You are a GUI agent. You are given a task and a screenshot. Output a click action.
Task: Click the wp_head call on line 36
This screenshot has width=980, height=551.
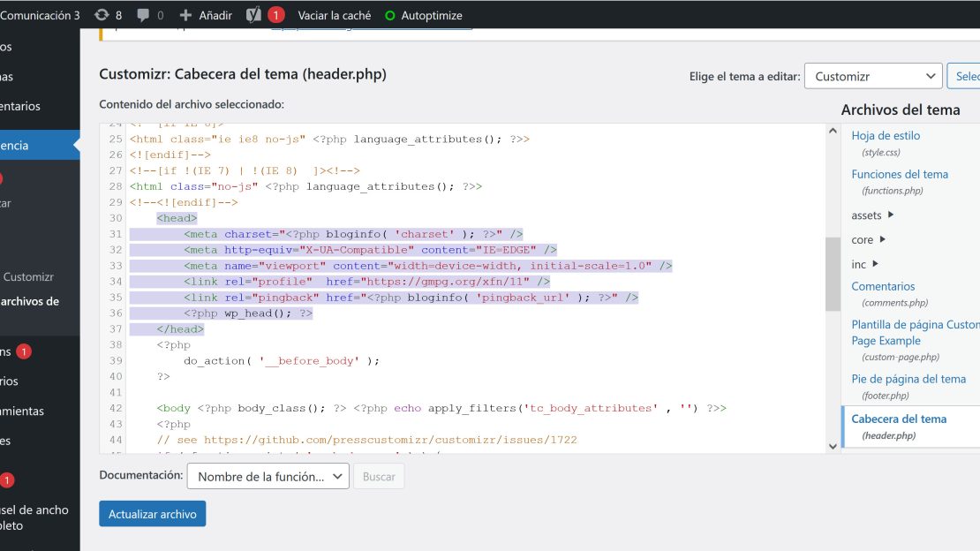tap(248, 313)
